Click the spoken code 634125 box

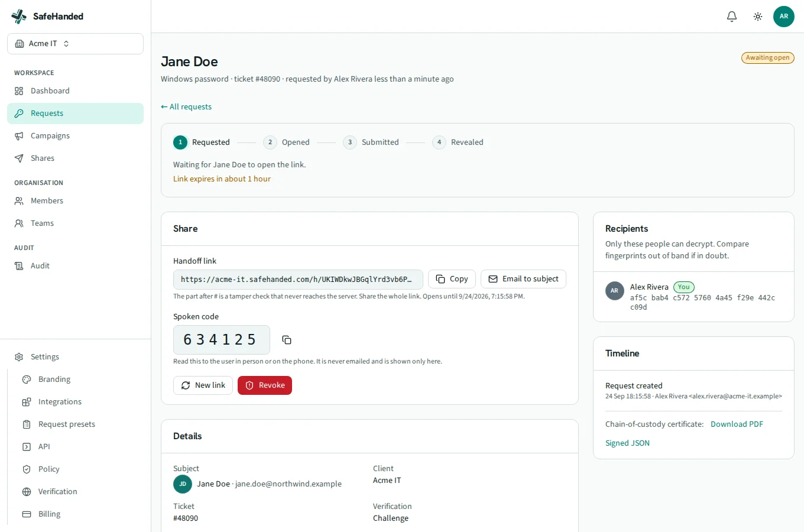pos(222,340)
